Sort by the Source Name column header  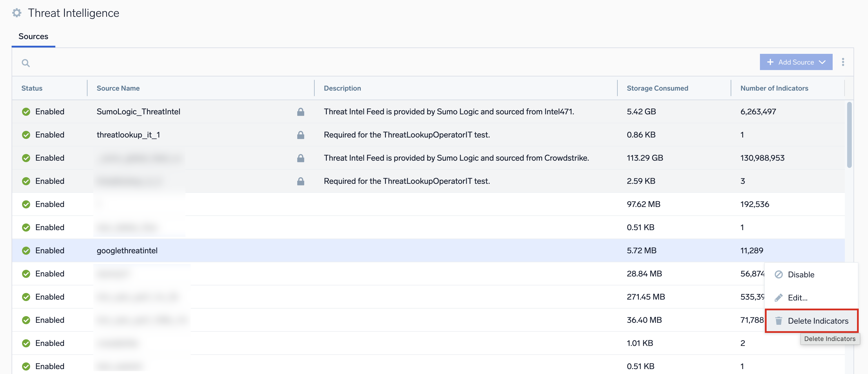pyautogui.click(x=118, y=88)
